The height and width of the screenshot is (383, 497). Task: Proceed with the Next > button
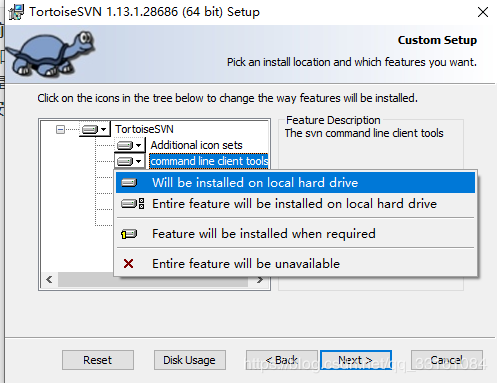356,360
